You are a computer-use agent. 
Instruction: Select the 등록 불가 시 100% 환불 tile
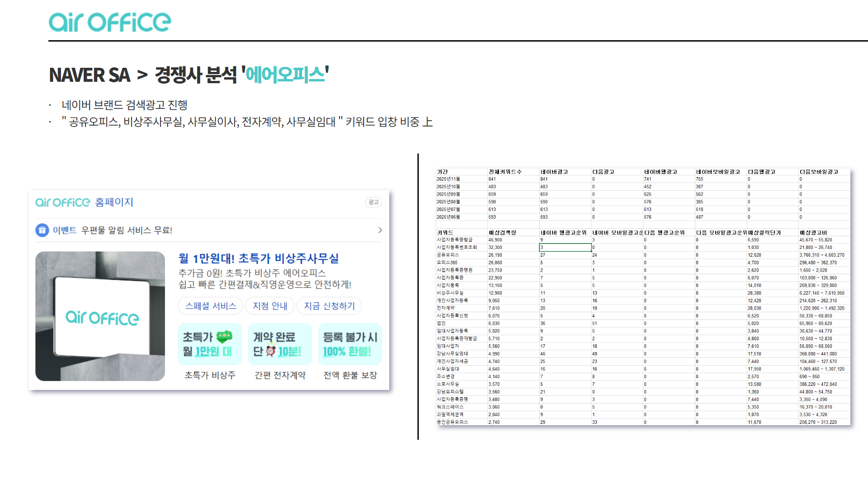(x=350, y=344)
